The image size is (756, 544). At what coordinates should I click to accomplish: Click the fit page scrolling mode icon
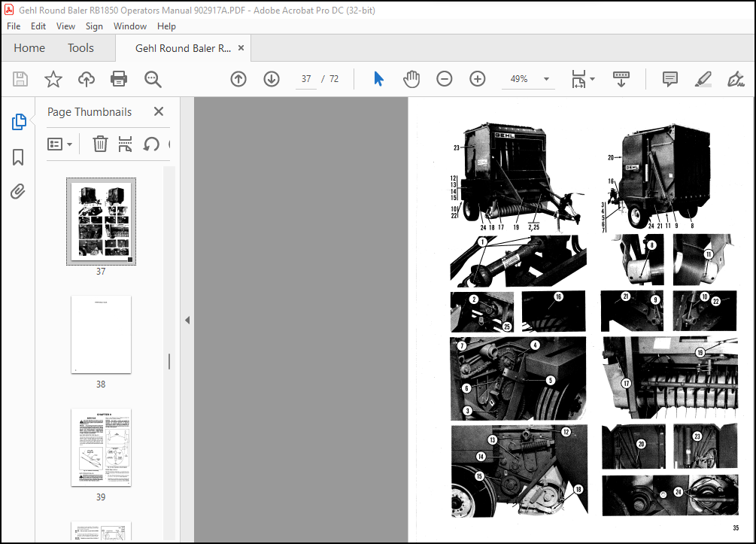click(x=578, y=79)
